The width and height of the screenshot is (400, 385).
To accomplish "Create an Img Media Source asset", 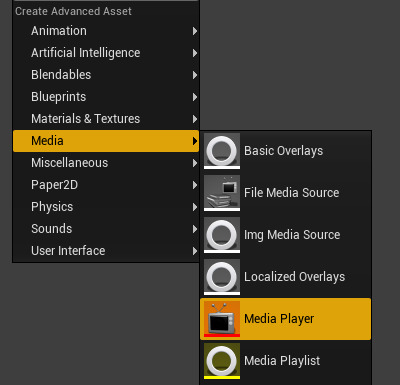I will [286, 235].
